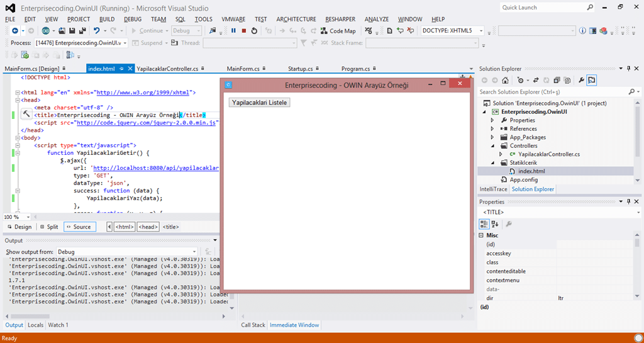Image resolution: width=644 pixels, height=343 pixels.
Task: Open the Locals tab
Action: [35, 325]
